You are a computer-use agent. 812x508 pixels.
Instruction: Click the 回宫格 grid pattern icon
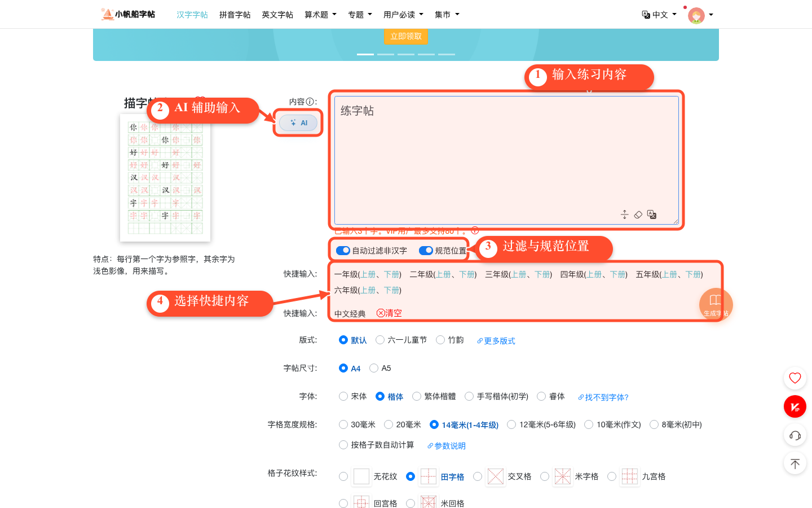click(x=361, y=502)
